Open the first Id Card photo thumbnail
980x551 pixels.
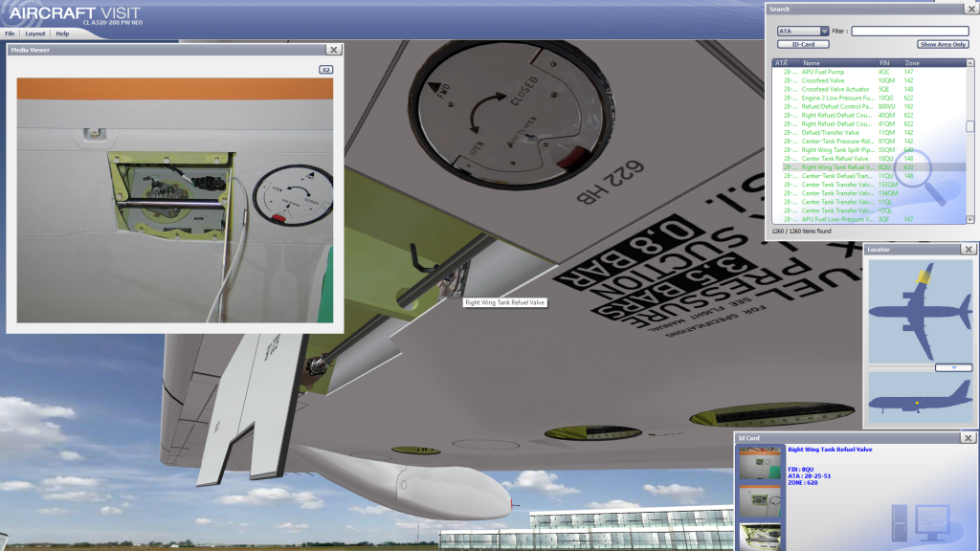coord(760,463)
